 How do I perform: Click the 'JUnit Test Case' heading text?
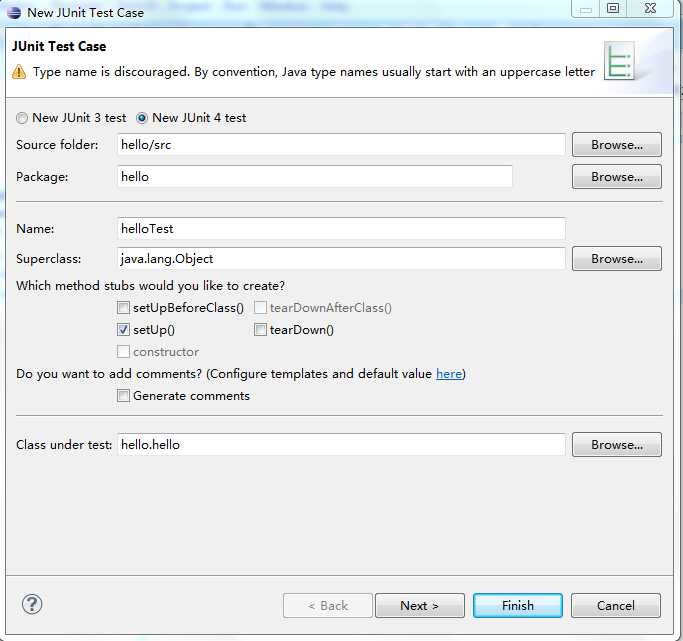tap(59, 46)
